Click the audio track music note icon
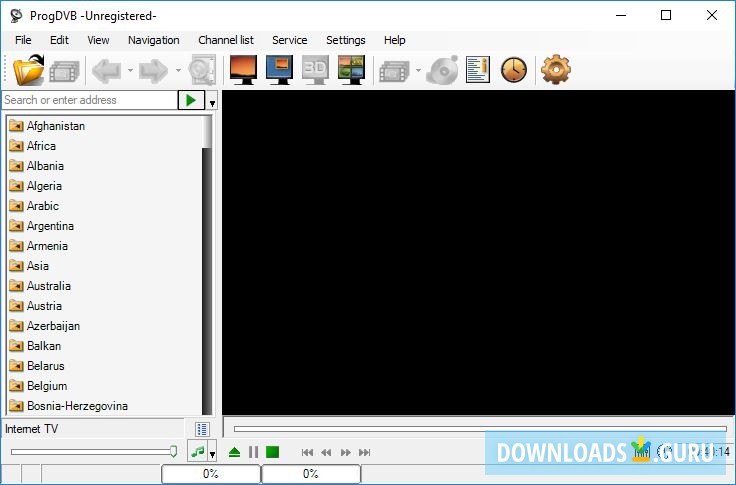Viewport: 736px width, 485px height. pos(198,452)
